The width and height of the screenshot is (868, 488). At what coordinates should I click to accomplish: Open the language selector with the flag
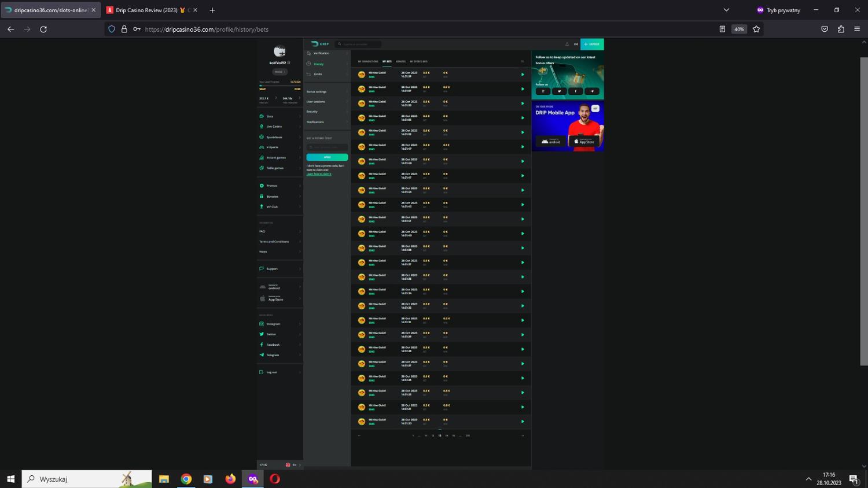pyautogui.click(x=290, y=465)
